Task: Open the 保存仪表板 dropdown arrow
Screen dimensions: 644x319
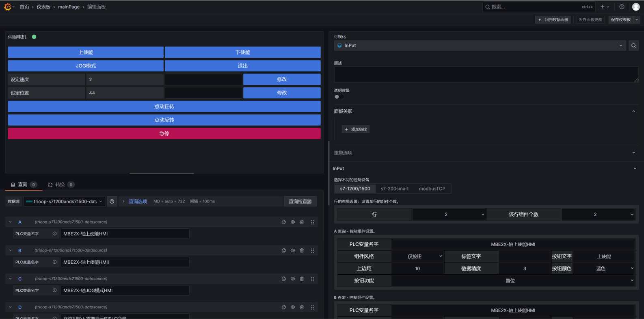Action: pyautogui.click(x=637, y=20)
